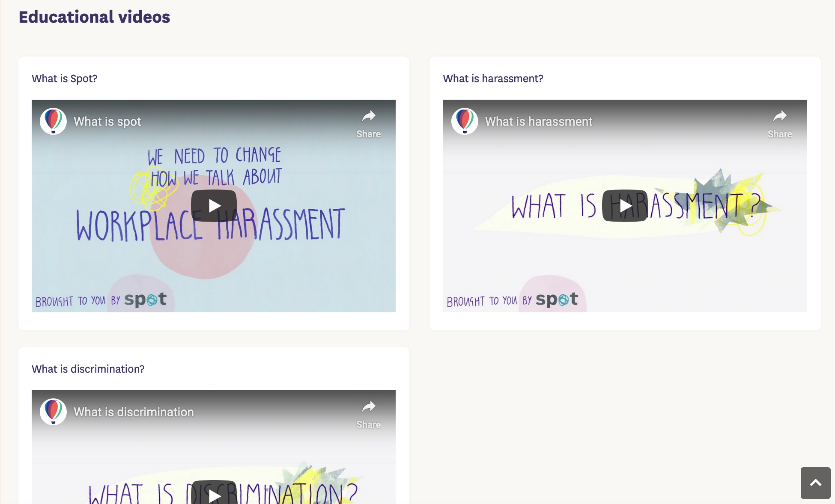Click balloon channel avatar on spot video
835x504 pixels.
pos(53,121)
